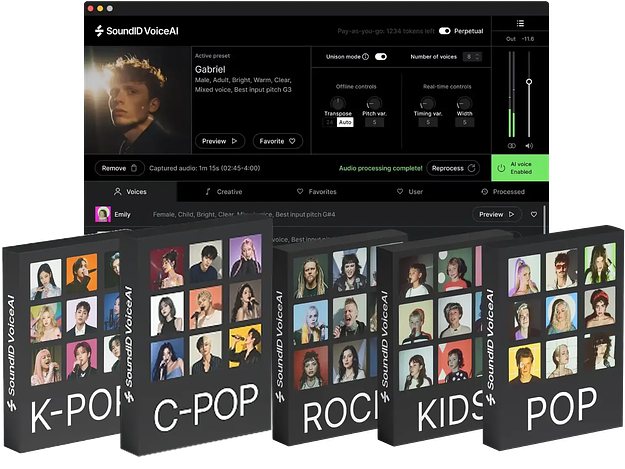Viewport: 625px width, 469px height.
Task: Click the Gabriel preset portrait
Action: (x=138, y=100)
